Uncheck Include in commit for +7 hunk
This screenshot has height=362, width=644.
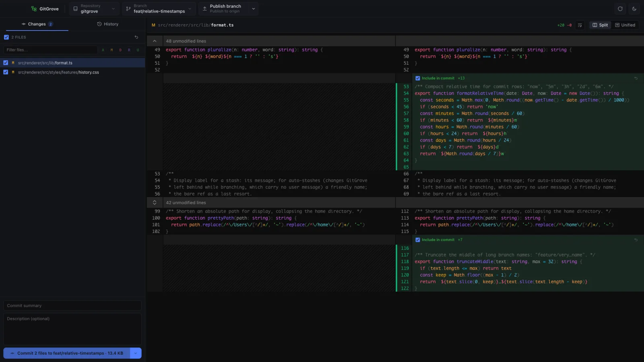(418, 240)
